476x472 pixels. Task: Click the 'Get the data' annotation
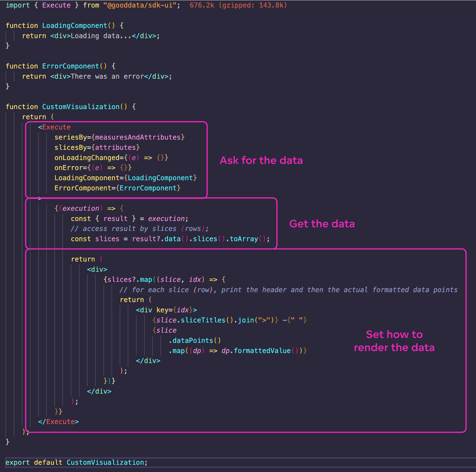[x=322, y=224]
